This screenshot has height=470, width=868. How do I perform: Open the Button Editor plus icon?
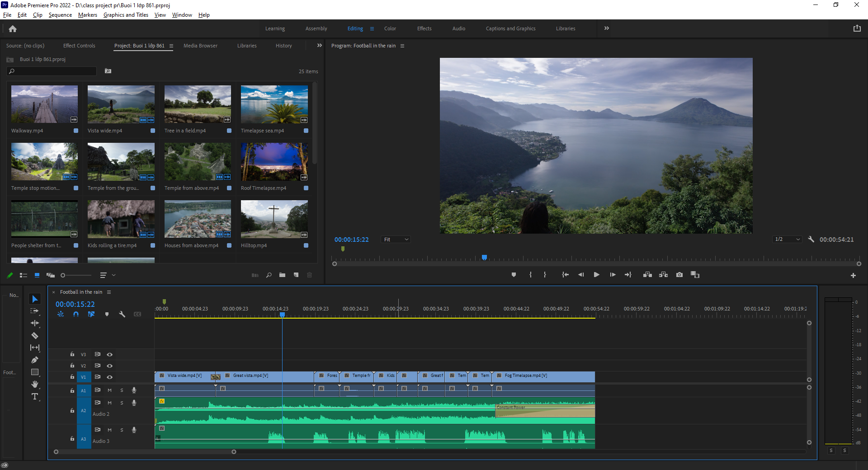(x=853, y=275)
